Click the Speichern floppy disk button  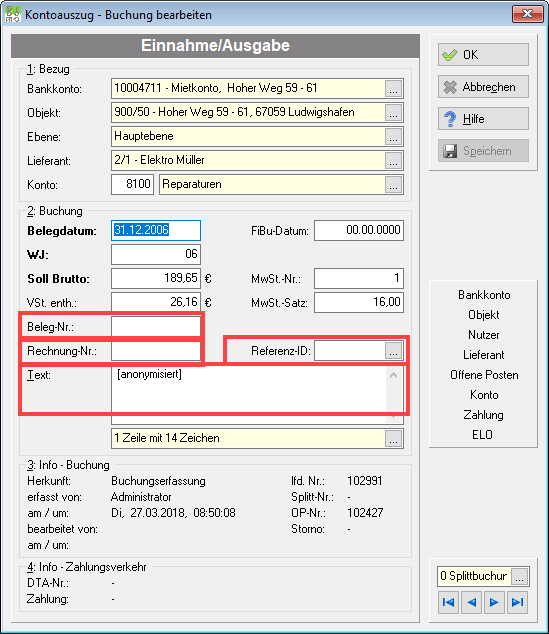pyautogui.click(x=483, y=151)
